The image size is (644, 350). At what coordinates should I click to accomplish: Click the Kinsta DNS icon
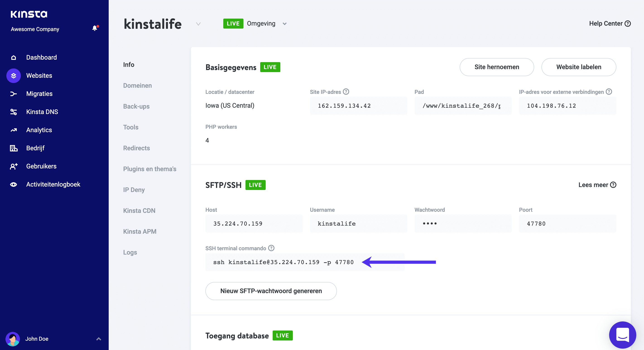(x=14, y=112)
